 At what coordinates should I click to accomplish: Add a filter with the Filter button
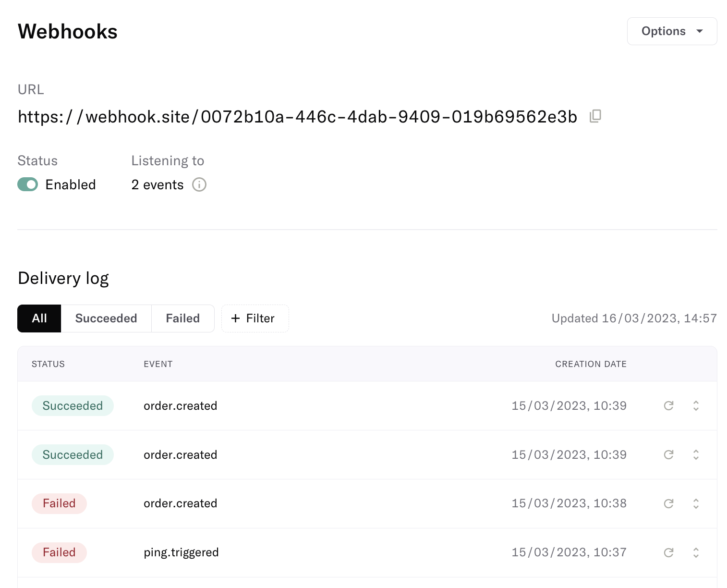click(x=255, y=318)
